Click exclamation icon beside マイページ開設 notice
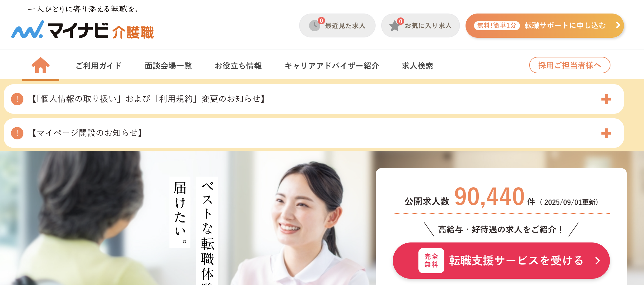The width and height of the screenshot is (644, 285). [x=17, y=133]
